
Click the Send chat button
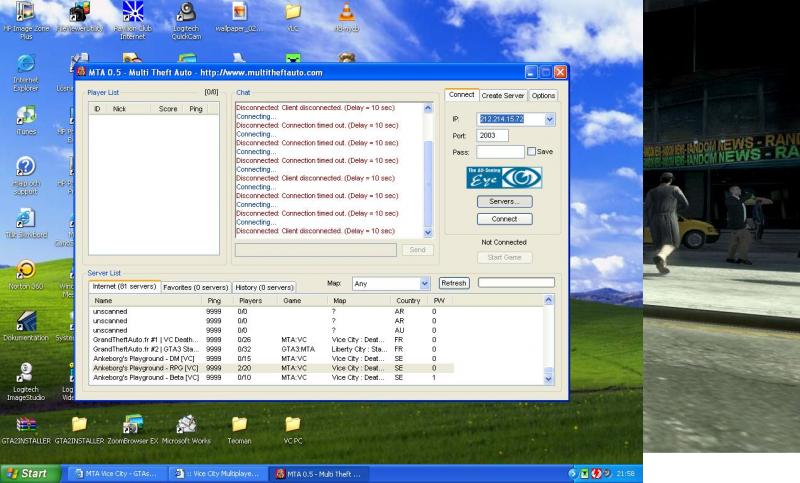click(417, 250)
